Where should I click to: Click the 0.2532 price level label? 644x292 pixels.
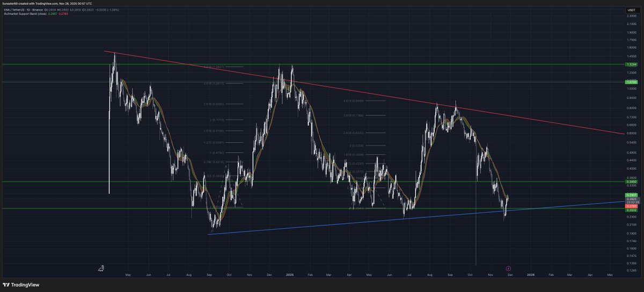point(631,210)
